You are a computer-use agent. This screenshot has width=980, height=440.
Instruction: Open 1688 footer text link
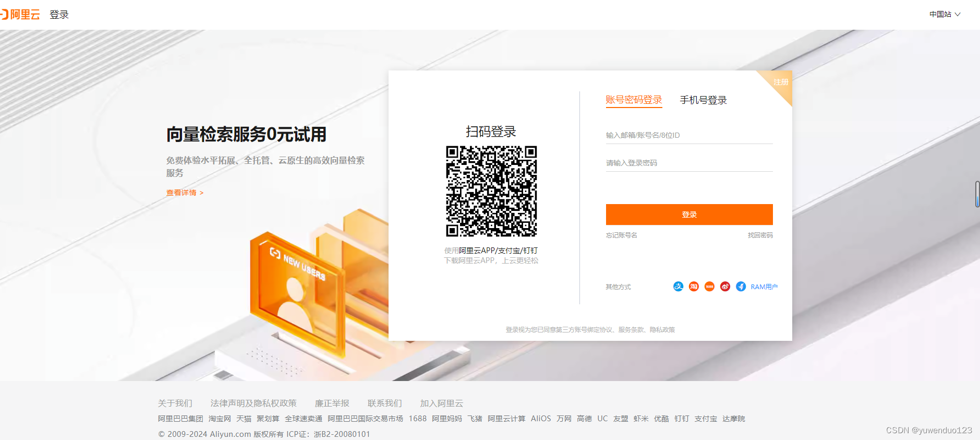tap(418, 419)
